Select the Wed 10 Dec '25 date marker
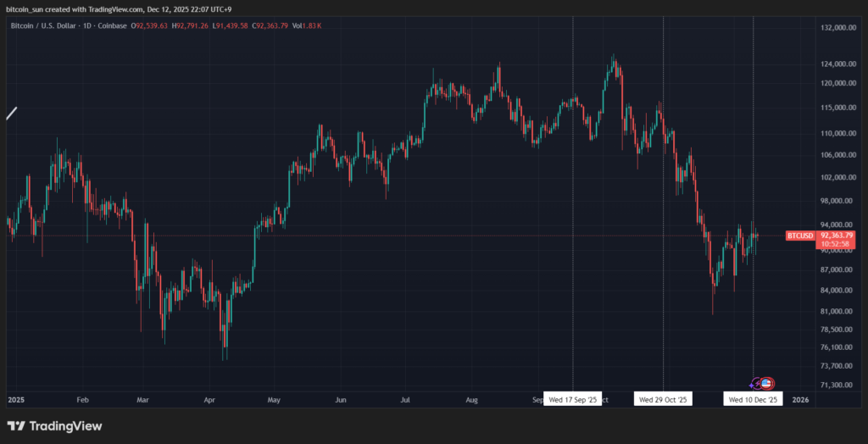The image size is (868, 444). pos(753,399)
